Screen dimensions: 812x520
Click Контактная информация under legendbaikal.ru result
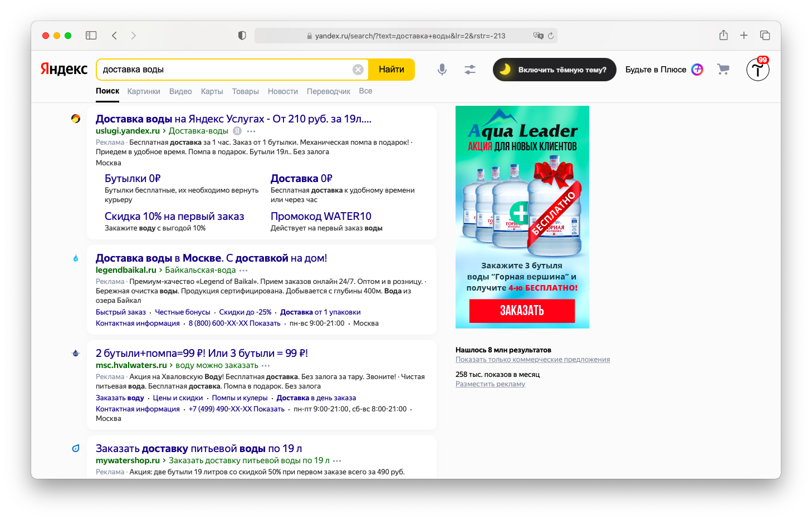click(x=138, y=323)
